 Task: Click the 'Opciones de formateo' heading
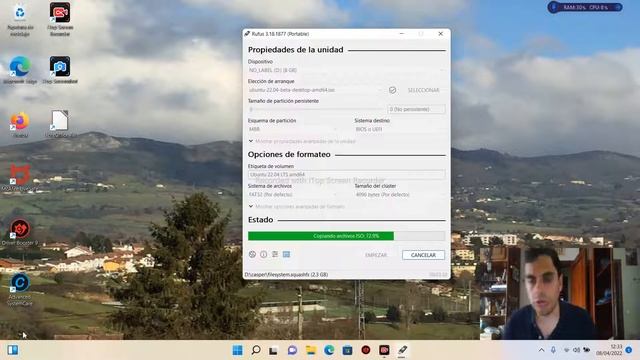click(289, 155)
